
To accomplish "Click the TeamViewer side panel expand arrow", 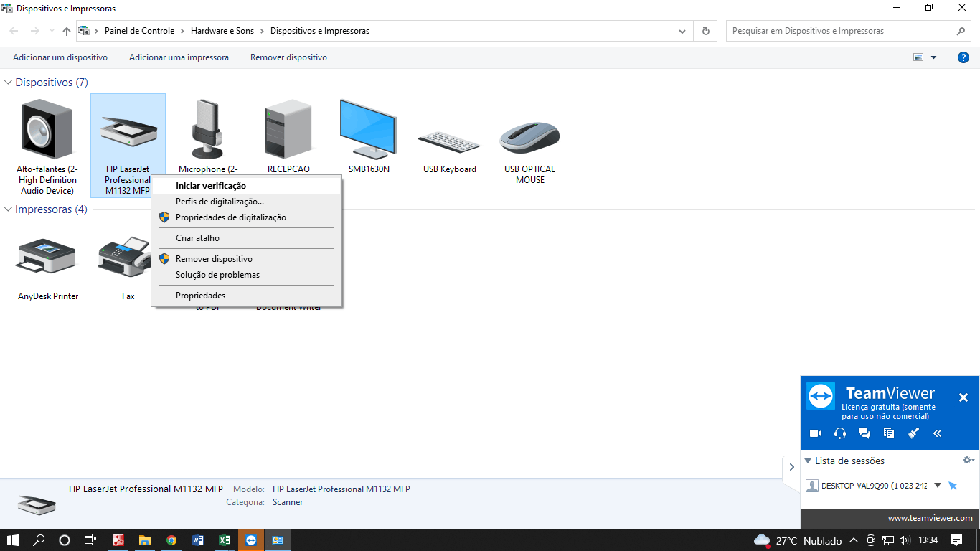I will tap(791, 468).
